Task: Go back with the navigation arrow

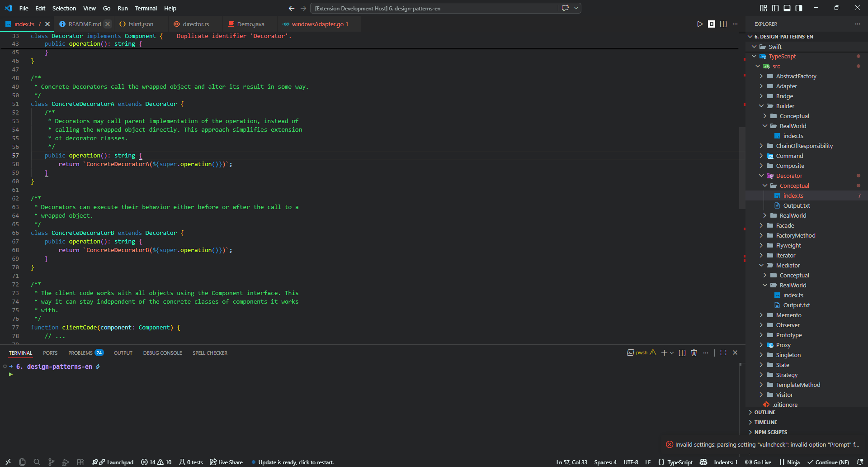Action: pyautogui.click(x=292, y=8)
